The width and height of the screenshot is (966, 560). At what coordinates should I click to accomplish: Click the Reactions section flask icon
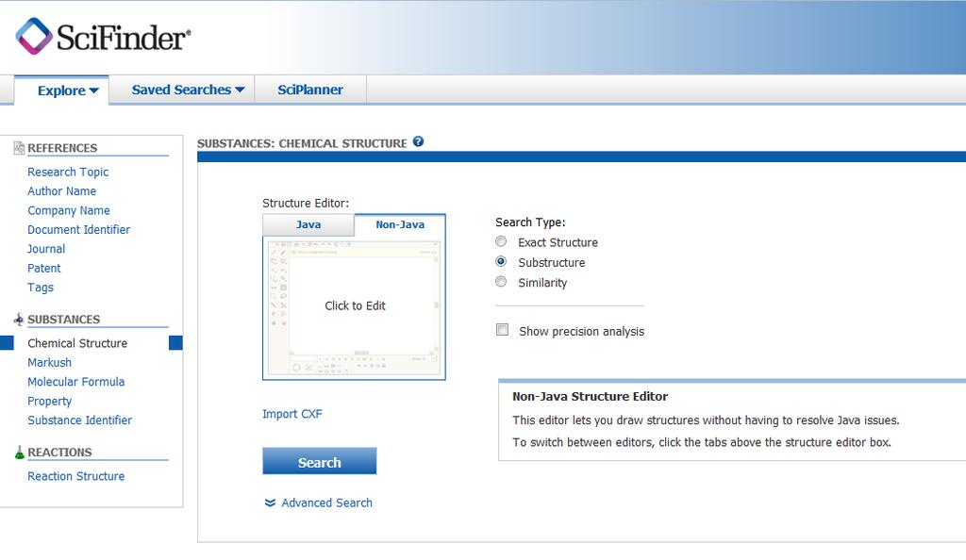19,453
